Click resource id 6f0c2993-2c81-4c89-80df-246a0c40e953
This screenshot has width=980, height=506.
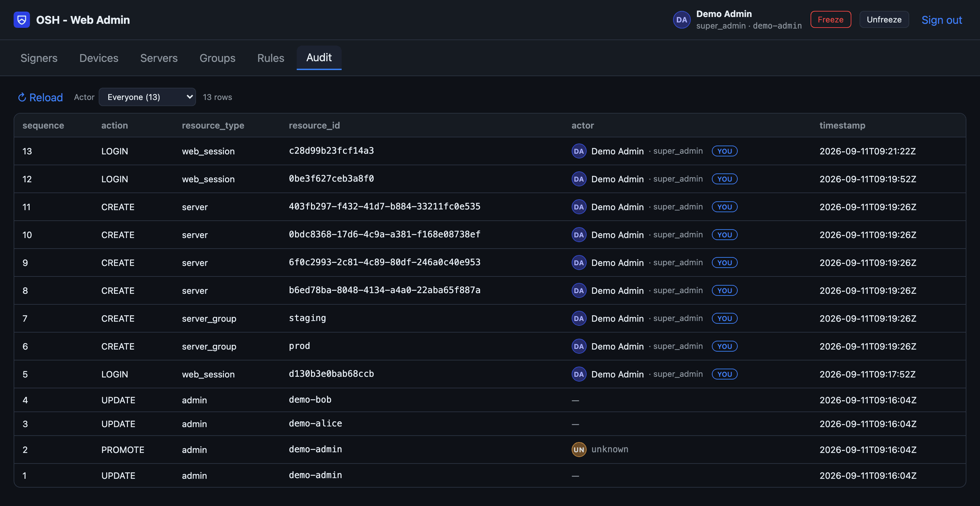coord(385,262)
